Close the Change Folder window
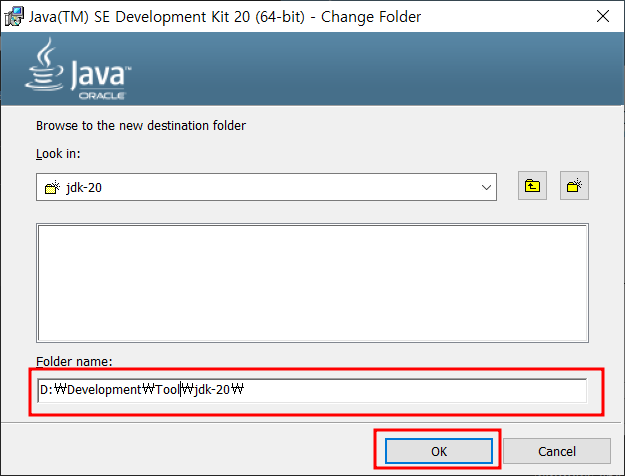The image size is (625, 476). (603, 16)
